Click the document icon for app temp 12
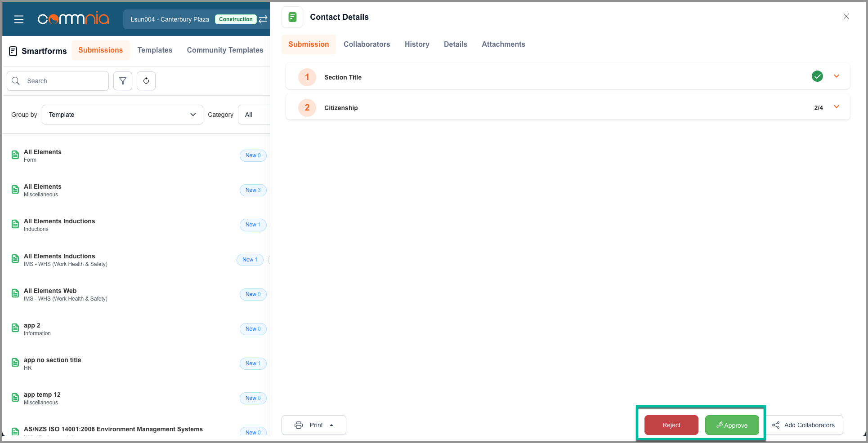Screen dimensions: 868x443 tap(15, 398)
